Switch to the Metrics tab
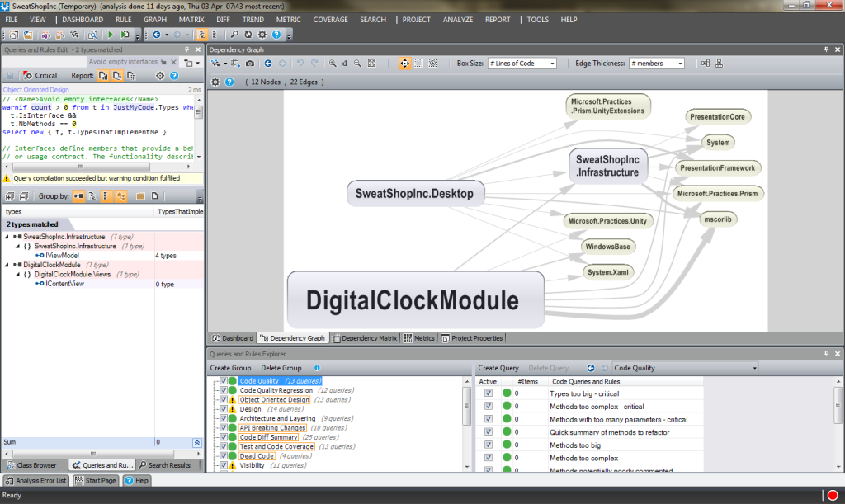The height and width of the screenshot is (504, 845). tap(418, 338)
